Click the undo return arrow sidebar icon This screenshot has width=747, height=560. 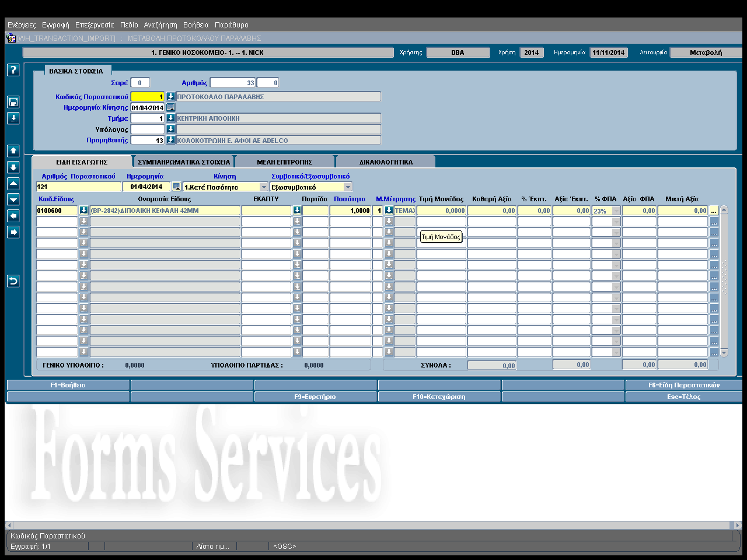(x=13, y=281)
